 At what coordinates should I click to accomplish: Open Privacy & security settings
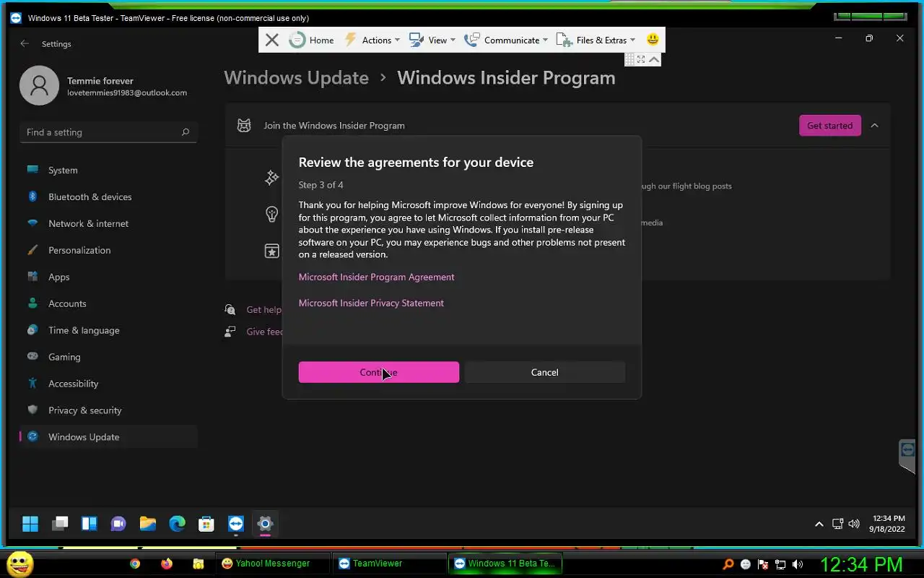click(108, 410)
